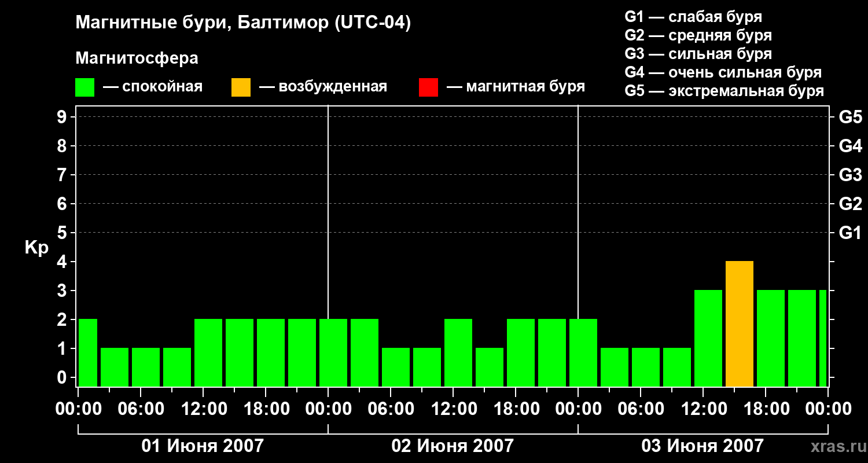Click the '— возбужденная' legend label
Screen dimensions: 868x463
tap(323, 87)
